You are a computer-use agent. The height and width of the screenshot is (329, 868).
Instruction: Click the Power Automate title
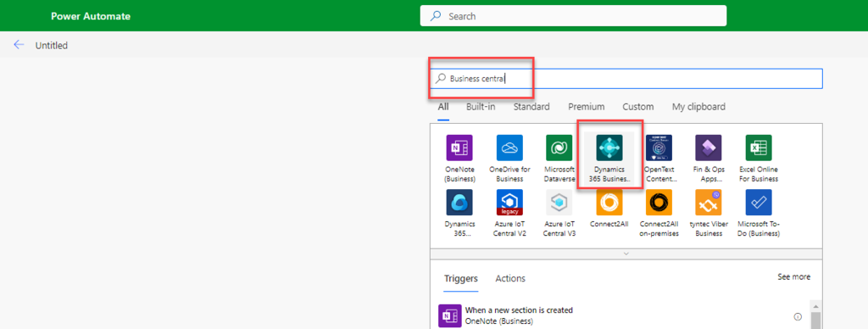point(91,16)
